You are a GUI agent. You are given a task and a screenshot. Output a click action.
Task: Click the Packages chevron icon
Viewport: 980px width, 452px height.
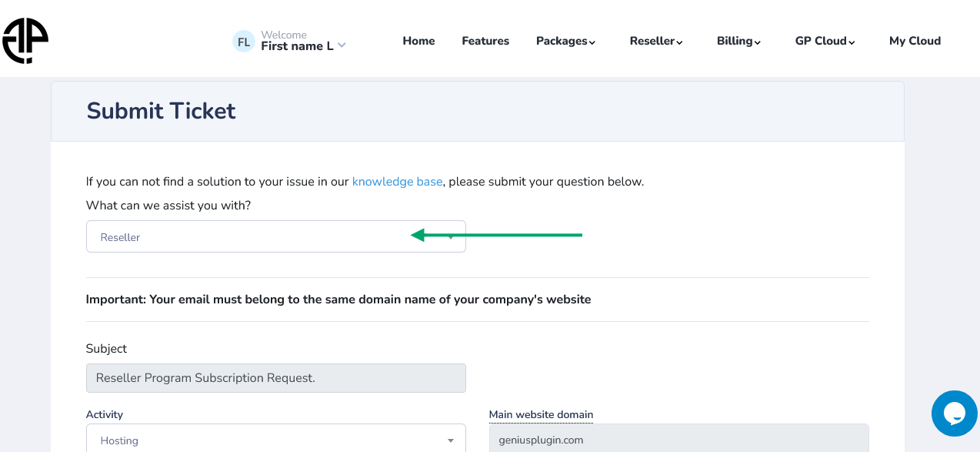(x=592, y=42)
